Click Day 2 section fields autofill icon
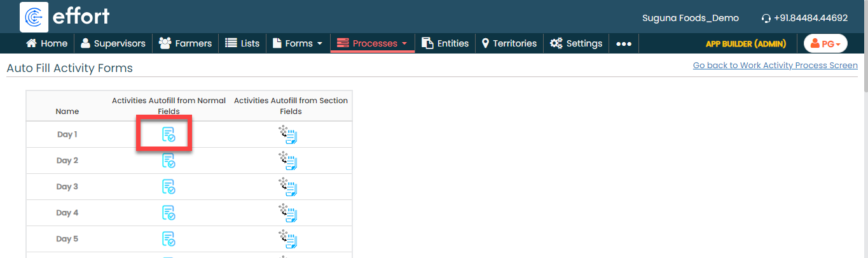This screenshot has width=868, height=258. coord(288,161)
